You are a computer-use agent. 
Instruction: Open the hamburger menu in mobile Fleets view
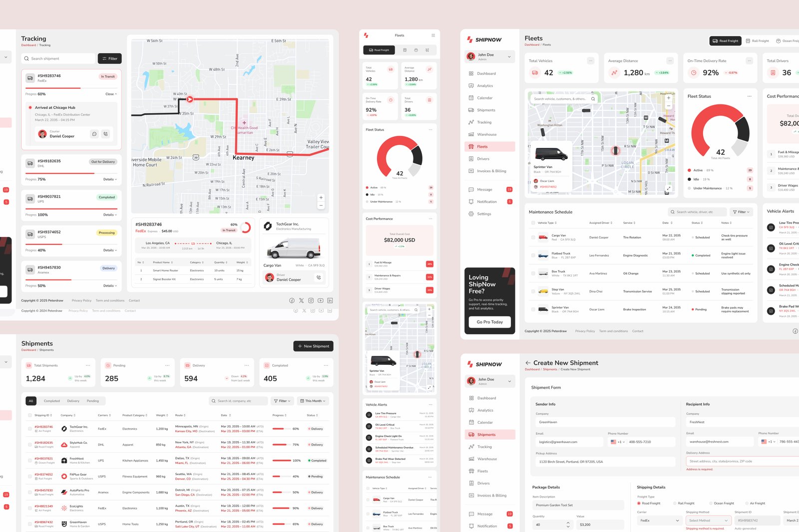[x=433, y=35]
